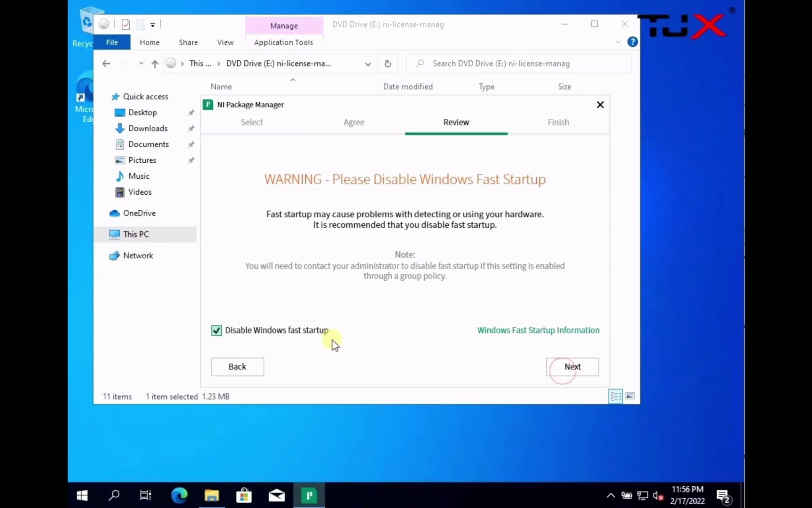Open Customize Quick Access Toolbar dropdown
This screenshot has height=508, width=812.
(153, 25)
